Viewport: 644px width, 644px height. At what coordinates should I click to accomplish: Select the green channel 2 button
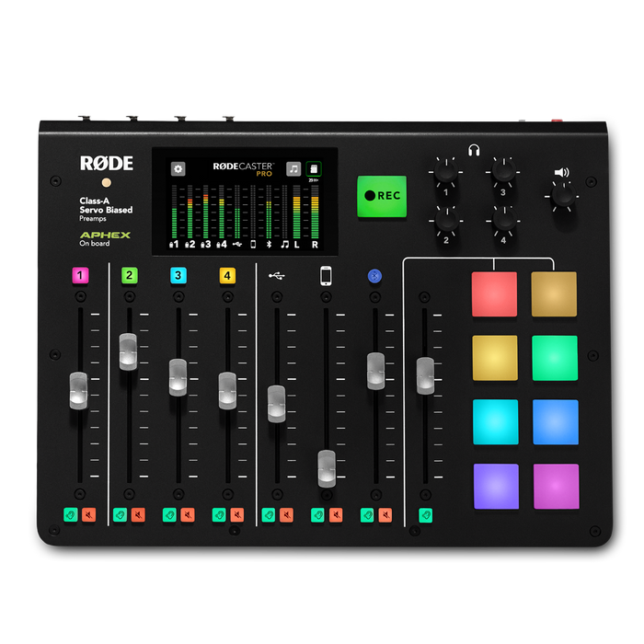(130, 275)
